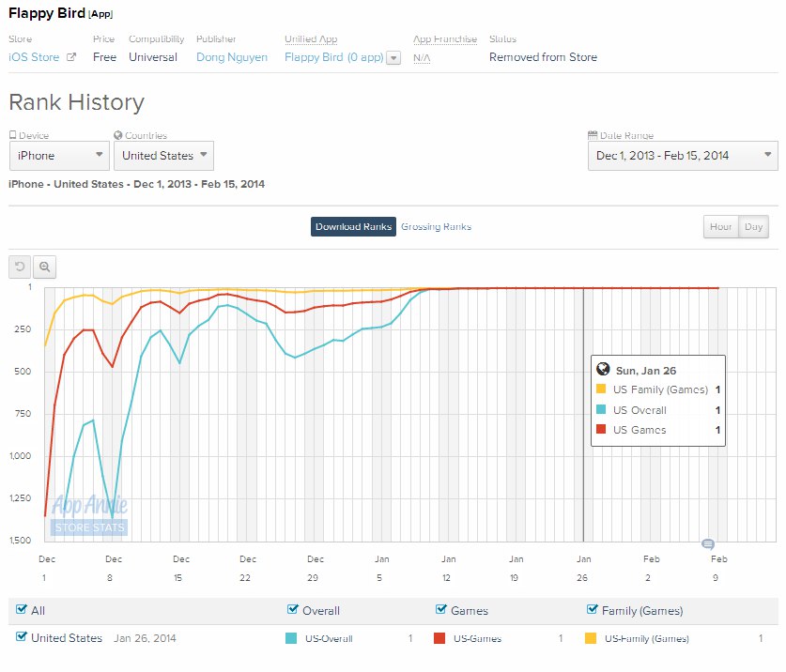Click the red US Games swatch in tooltip
The width and height of the screenshot is (786, 672).
tap(601, 429)
